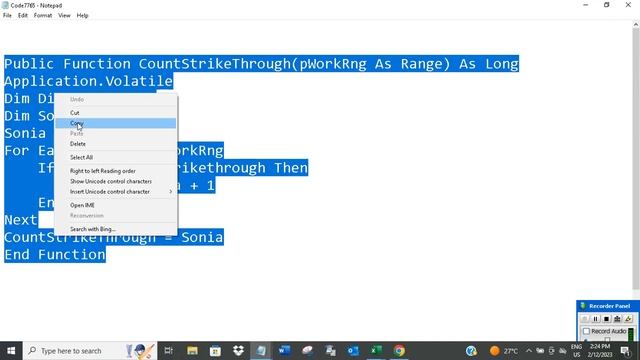Open the Help menu in Notepad
The image size is (640, 360).
tap(82, 16)
